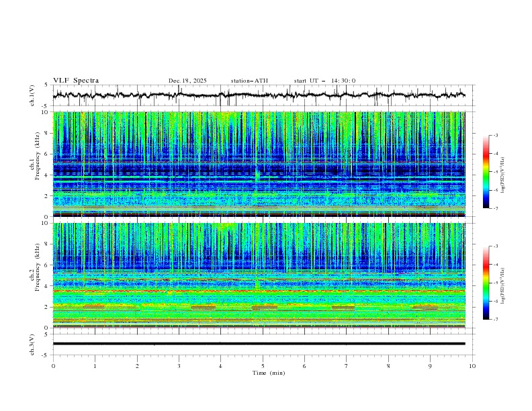Click the ch.1 colorbar beside the upper spectrogram
Screen dimensions: 532x411
pyautogui.click(x=486, y=171)
